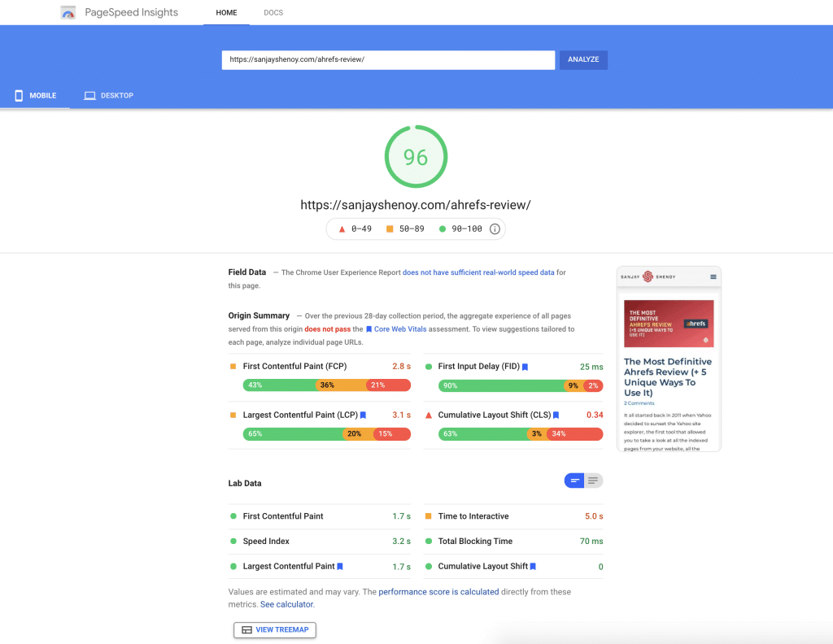
Task: Click the FCP distribution bar
Action: tap(327, 385)
